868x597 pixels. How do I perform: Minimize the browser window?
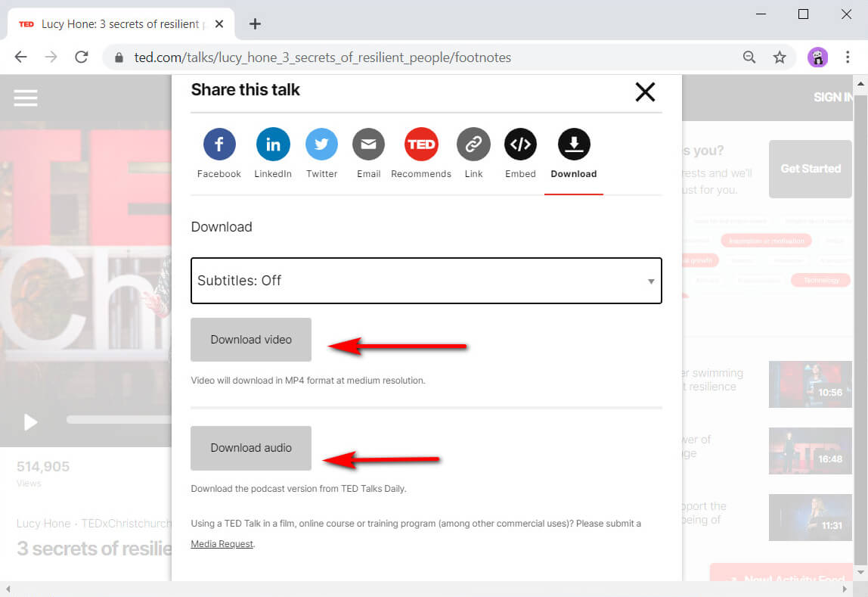[761, 14]
